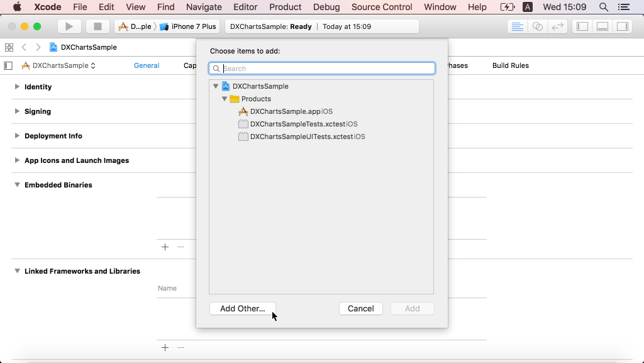
Task: Show the Debug area panel icon
Action: [602, 26]
